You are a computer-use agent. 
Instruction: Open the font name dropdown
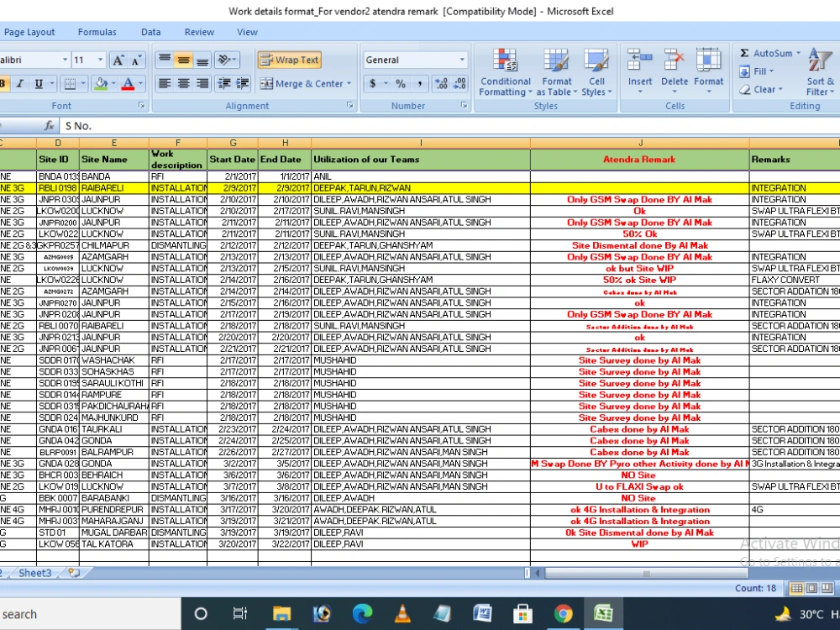pyautogui.click(x=65, y=60)
